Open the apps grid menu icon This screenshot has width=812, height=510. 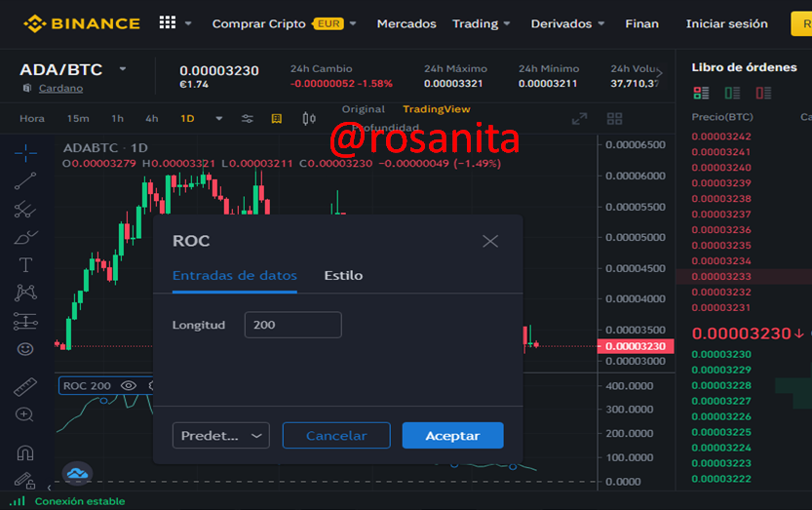coord(168,22)
